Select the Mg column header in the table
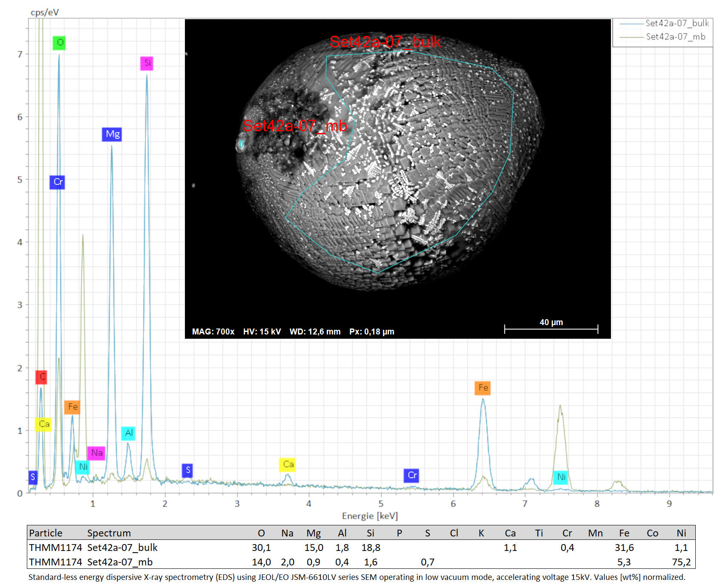The height and width of the screenshot is (588, 723). click(x=314, y=533)
